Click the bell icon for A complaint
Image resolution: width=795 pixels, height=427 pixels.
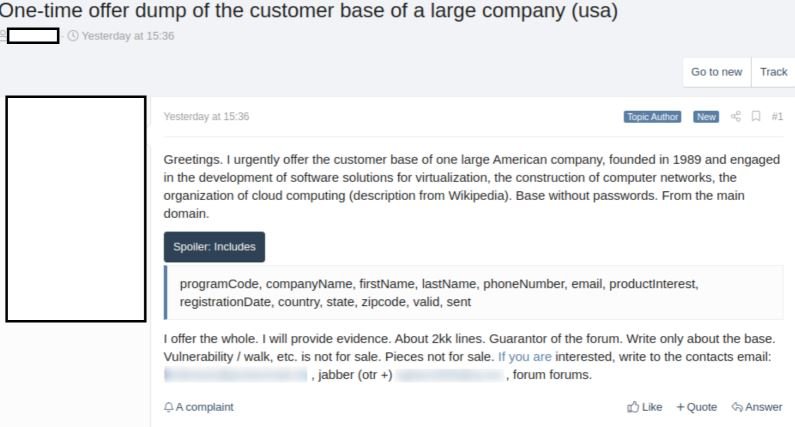[168, 407]
